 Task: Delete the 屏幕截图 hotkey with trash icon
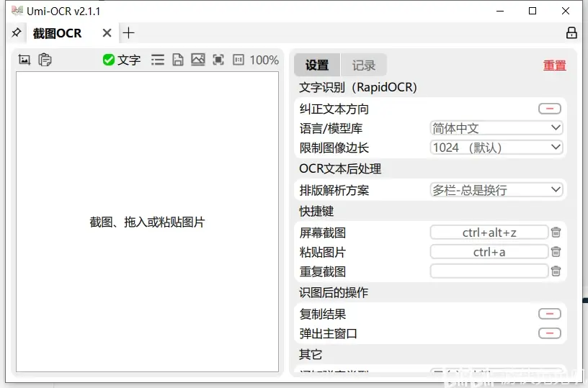click(556, 233)
